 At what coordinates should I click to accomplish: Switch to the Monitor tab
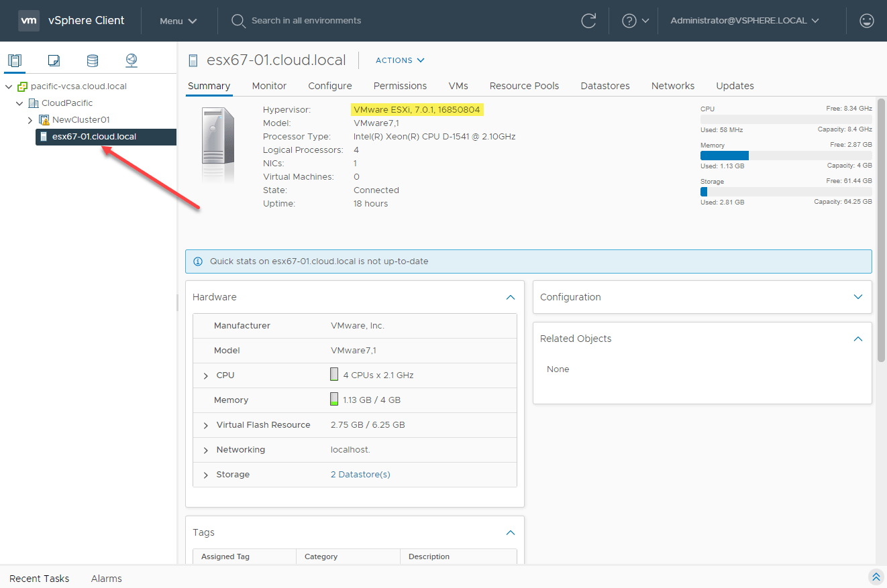tap(269, 86)
